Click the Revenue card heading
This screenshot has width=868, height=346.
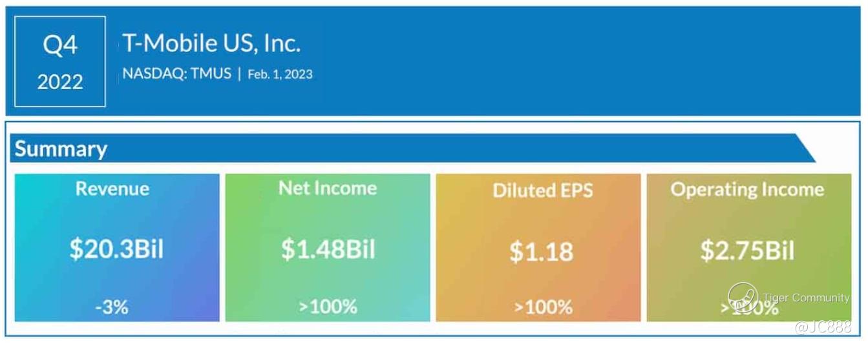112,188
